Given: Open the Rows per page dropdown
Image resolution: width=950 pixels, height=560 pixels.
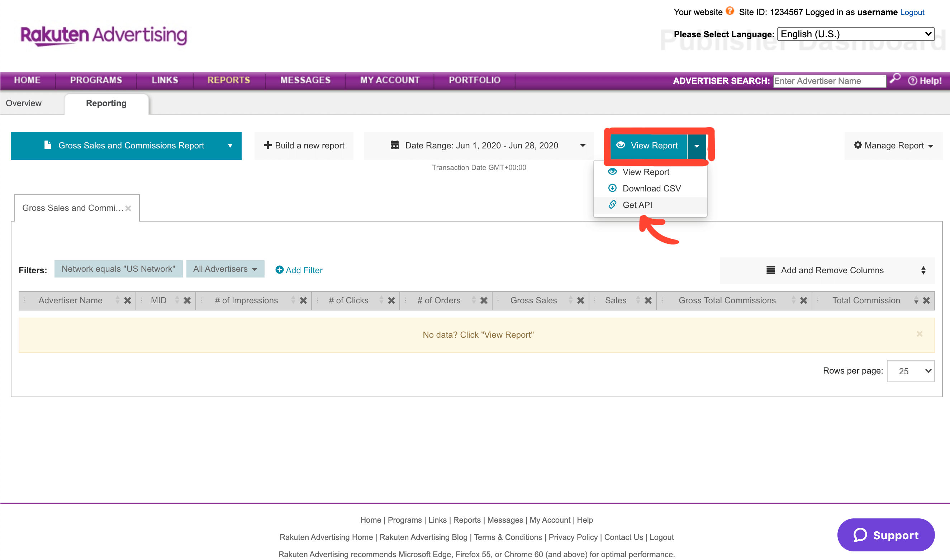Looking at the screenshot, I should (x=911, y=371).
